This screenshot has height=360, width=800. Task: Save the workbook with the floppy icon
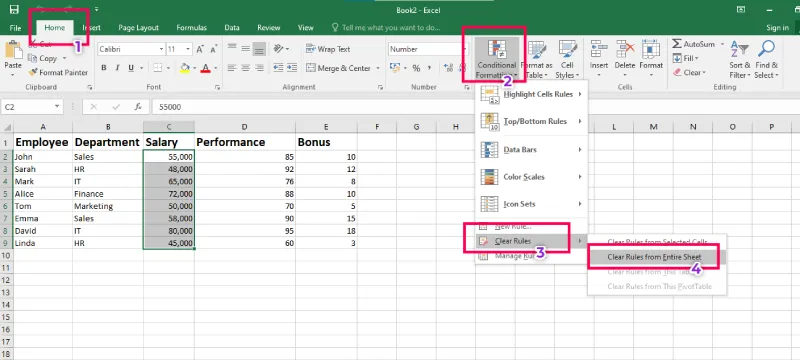point(14,10)
